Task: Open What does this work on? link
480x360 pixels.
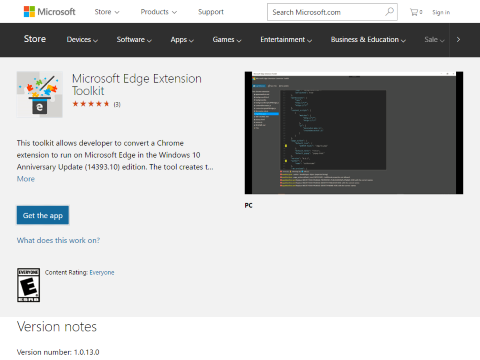Action: (x=58, y=240)
